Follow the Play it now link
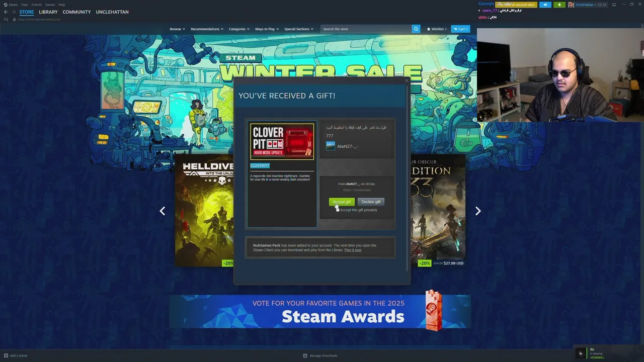This screenshot has height=362, width=644. point(353,250)
